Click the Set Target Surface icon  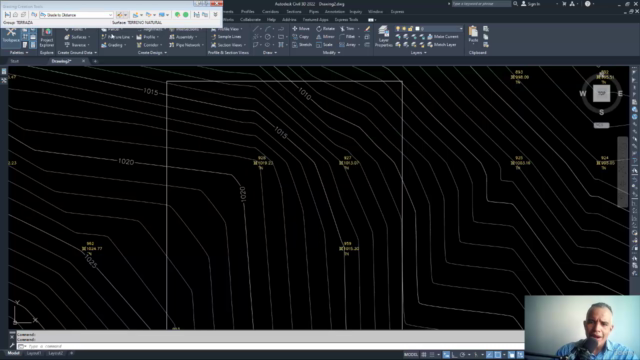15,15
